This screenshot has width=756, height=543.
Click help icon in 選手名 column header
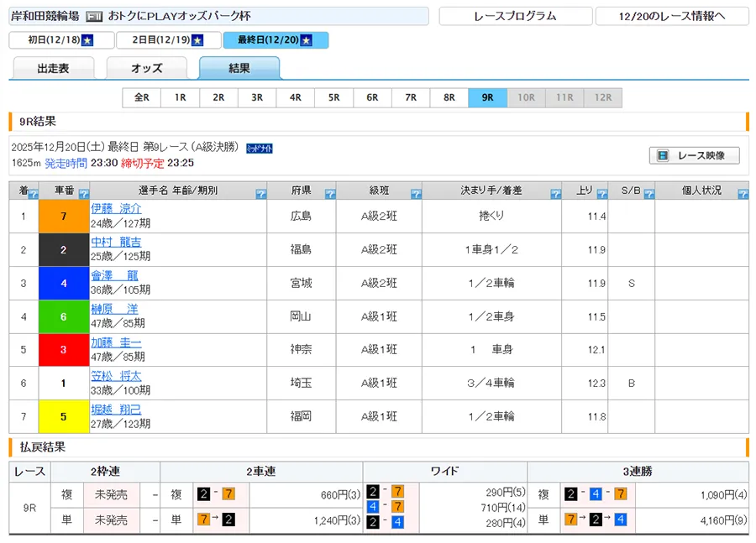(x=260, y=194)
